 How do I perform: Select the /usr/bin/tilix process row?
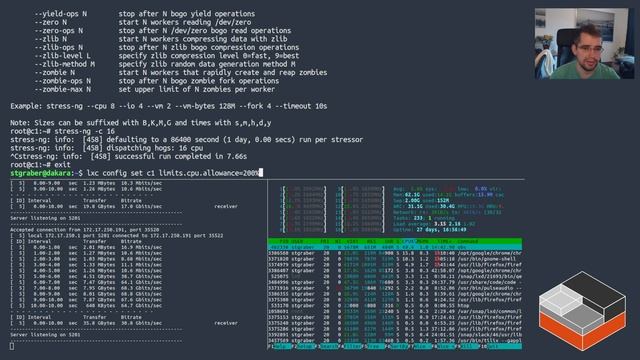click(395, 340)
